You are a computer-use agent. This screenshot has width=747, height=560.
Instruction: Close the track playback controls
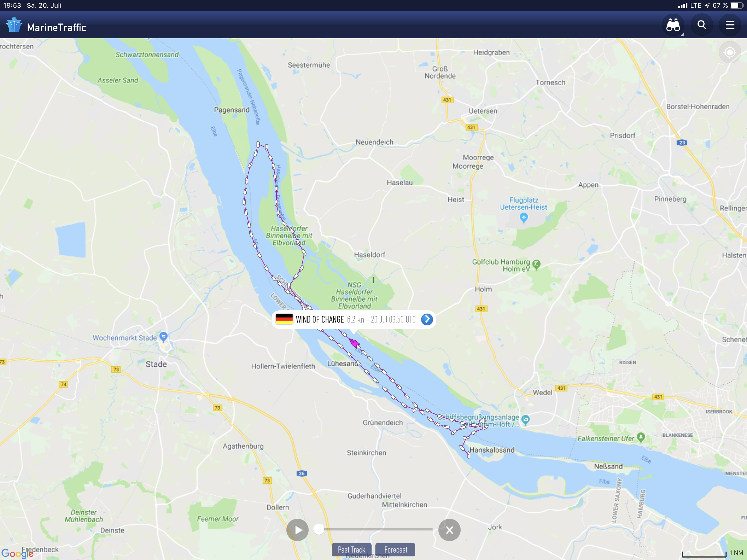pyautogui.click(x=449, y=530)
